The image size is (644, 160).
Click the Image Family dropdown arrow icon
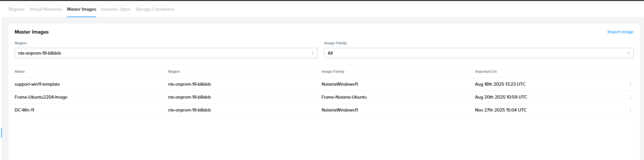pos(628,53)
